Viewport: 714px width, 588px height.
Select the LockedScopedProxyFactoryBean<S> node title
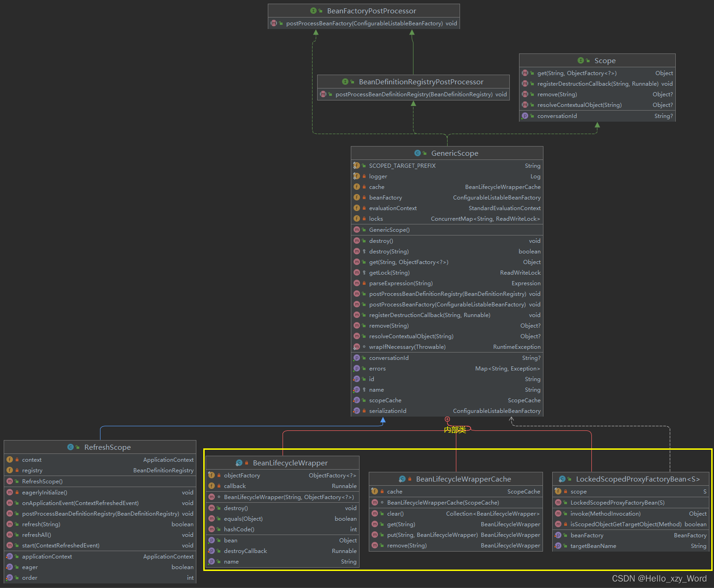[637, 479]
